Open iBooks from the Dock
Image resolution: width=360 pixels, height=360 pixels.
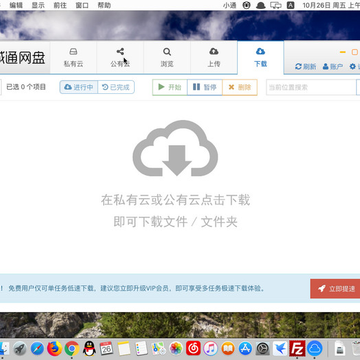pos(228,349)
